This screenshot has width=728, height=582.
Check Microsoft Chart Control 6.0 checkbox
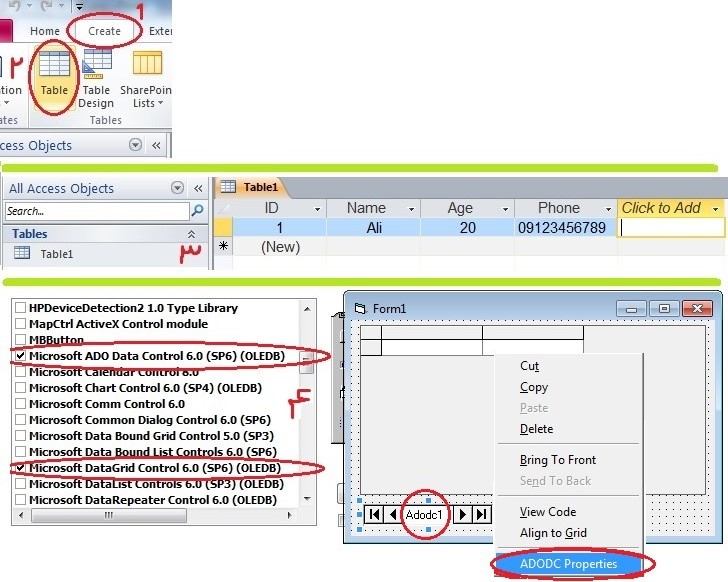20,388
